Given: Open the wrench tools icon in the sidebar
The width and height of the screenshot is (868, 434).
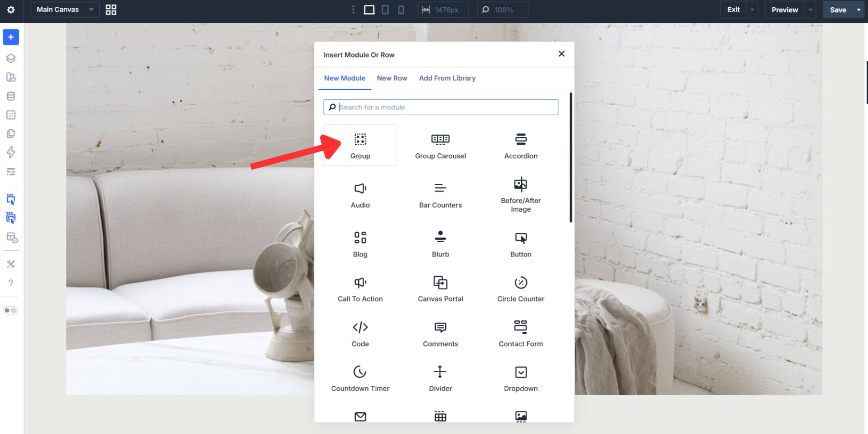Looking at the screenshot, I should click(11, 264).
